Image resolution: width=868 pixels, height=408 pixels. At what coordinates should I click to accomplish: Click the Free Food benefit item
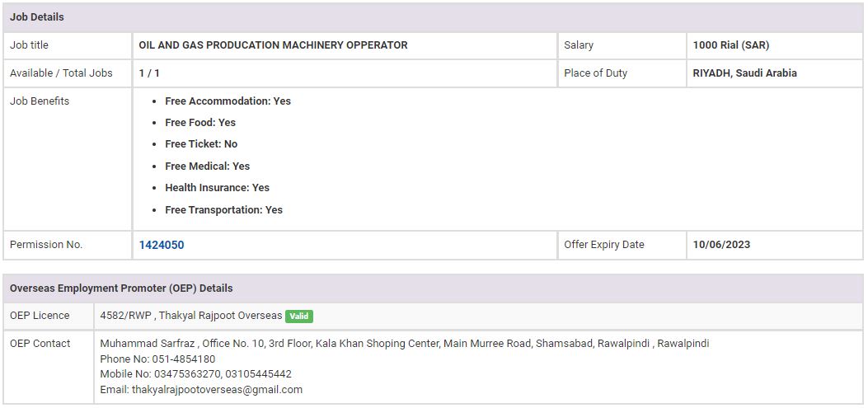coord(200,123)
